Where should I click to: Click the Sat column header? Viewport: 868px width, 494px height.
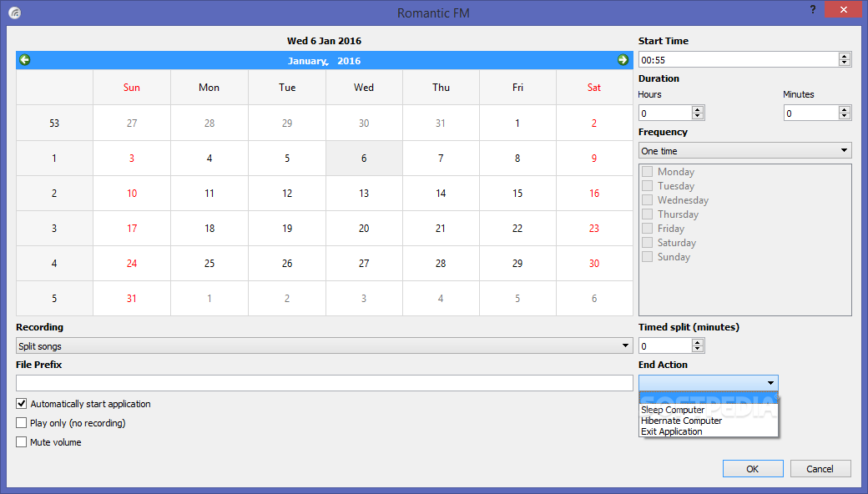click(x=594, y=88)
